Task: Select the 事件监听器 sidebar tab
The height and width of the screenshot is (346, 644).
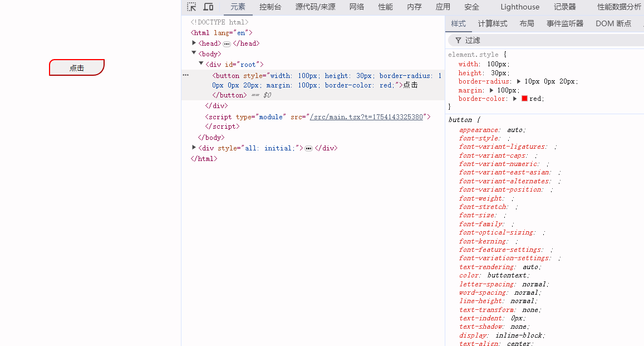Action: click(565, 24)
